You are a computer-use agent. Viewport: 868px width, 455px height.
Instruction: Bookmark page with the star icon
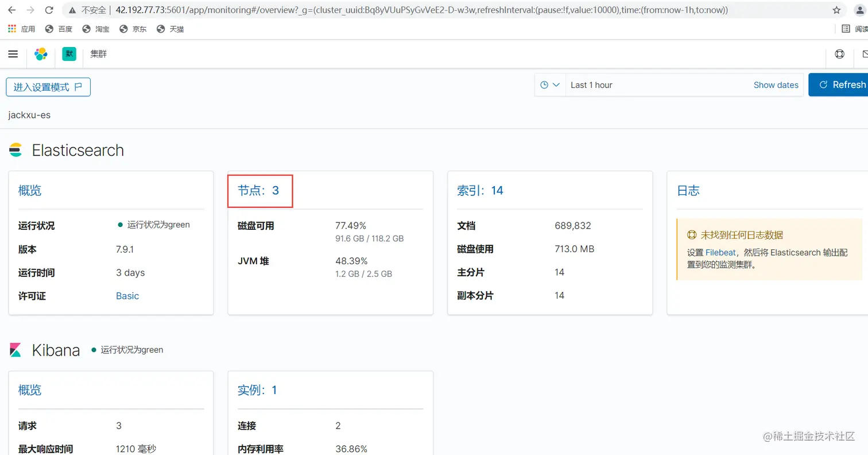click(836, 10)
